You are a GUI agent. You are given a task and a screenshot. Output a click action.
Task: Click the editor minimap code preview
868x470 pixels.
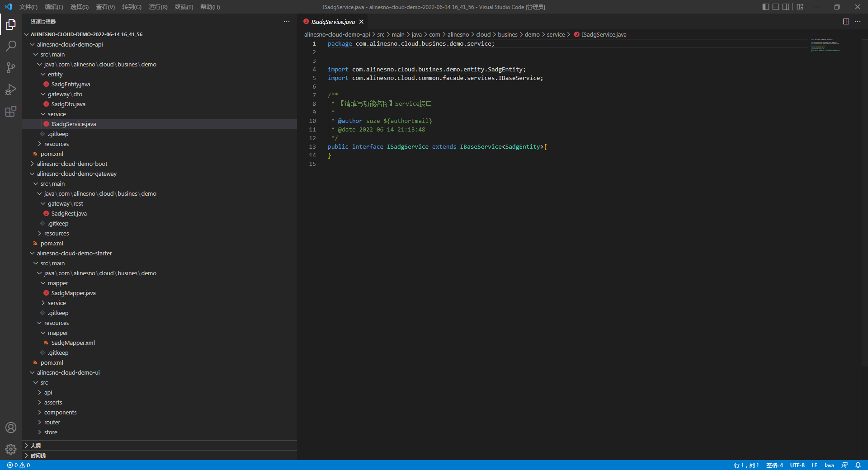point(825,45)
